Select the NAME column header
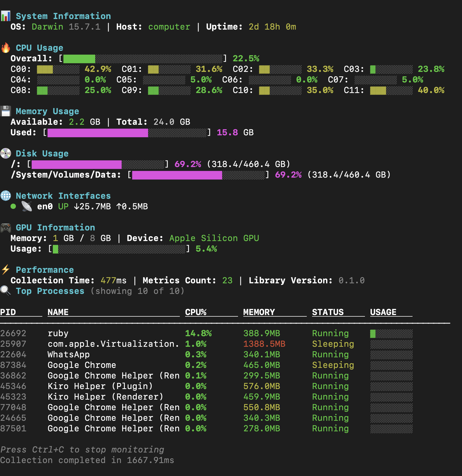Viewport: 462px width, 476px height. coord(58,312)
